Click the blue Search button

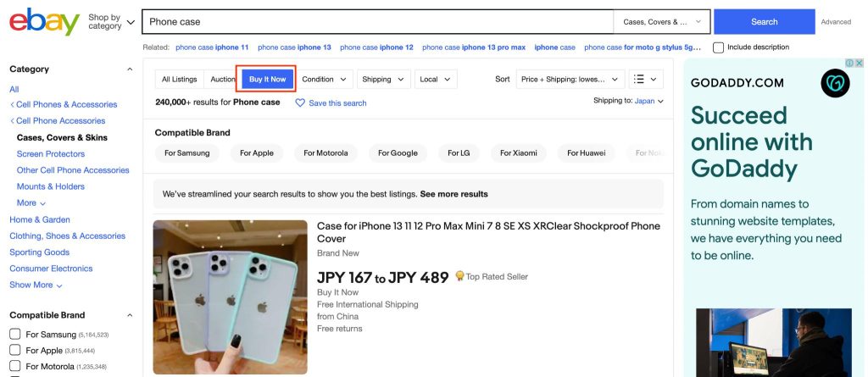[764, 21]
